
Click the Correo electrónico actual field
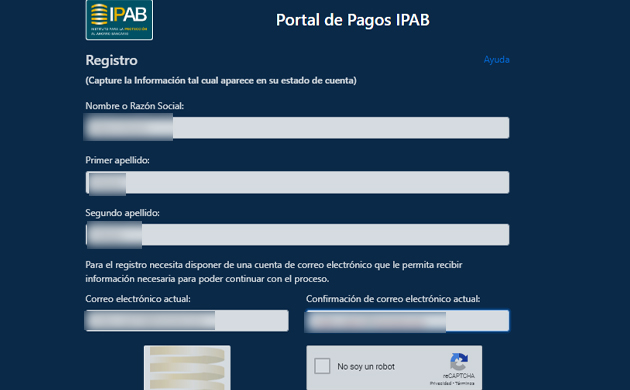(x=186, y=321)
